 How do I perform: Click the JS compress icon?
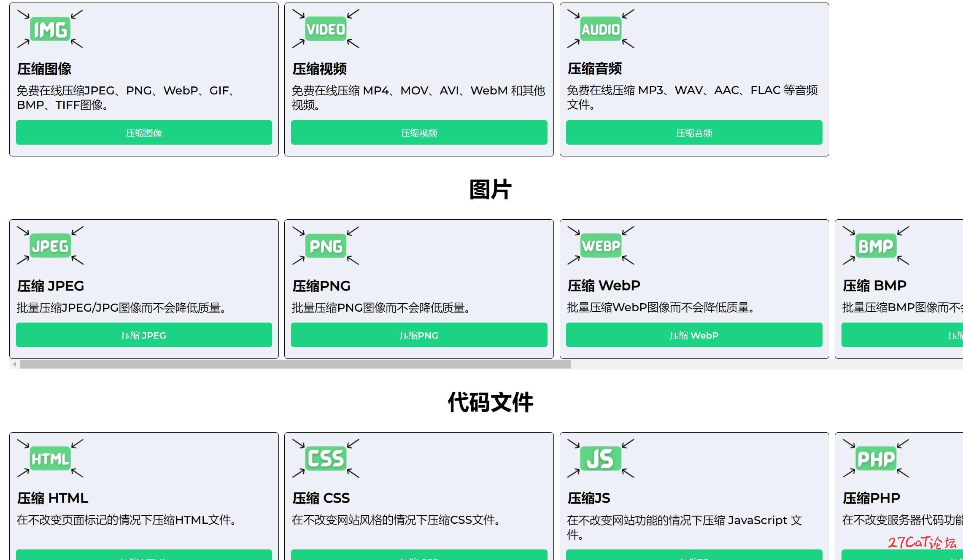point(601,458)
